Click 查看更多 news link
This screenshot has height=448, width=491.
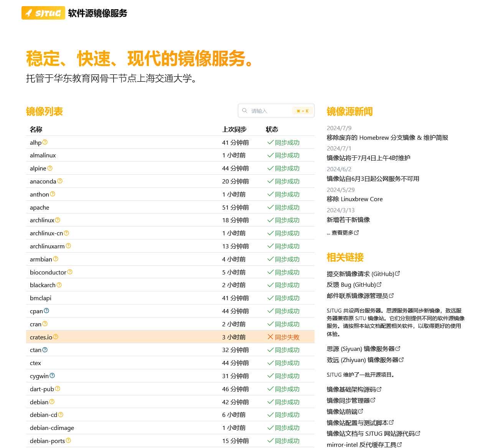click(x=343, y=233)
